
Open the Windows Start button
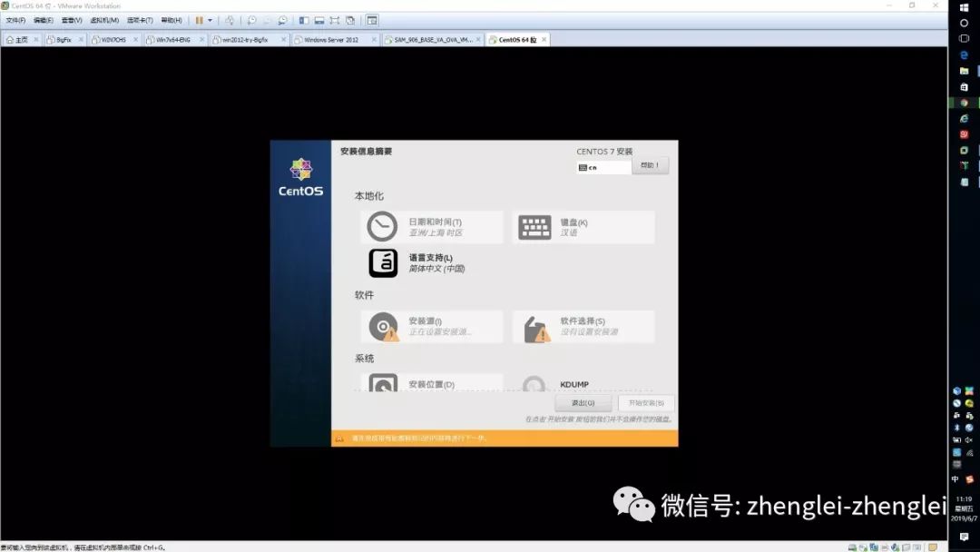[964, 7]
